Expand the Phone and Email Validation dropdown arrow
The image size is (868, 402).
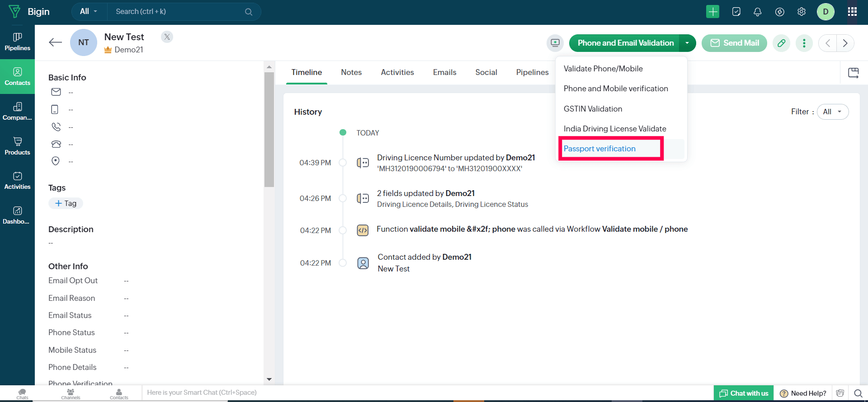pyautogui.click(x=687, y=43)
